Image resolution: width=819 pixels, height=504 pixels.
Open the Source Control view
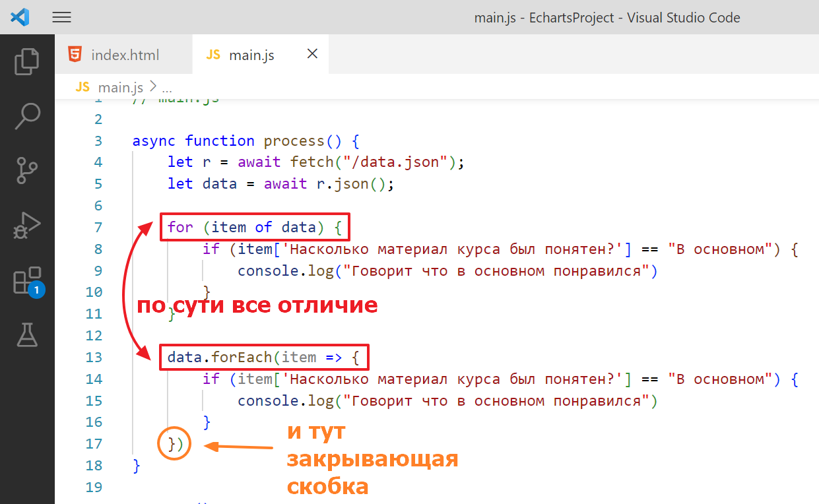point(26,171)
